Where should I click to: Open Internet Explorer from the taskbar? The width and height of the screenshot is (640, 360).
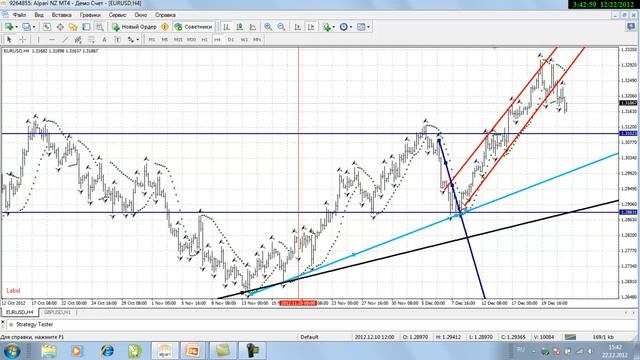click(107, 351)
